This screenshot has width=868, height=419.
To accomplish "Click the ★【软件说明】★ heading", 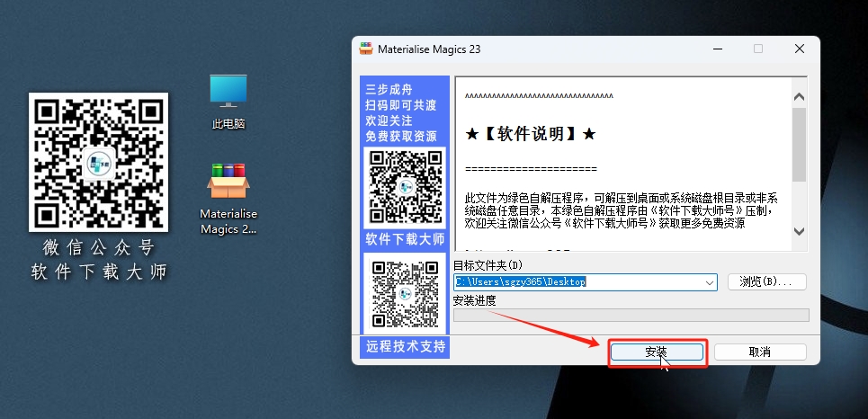I will (x=531, y=134).
